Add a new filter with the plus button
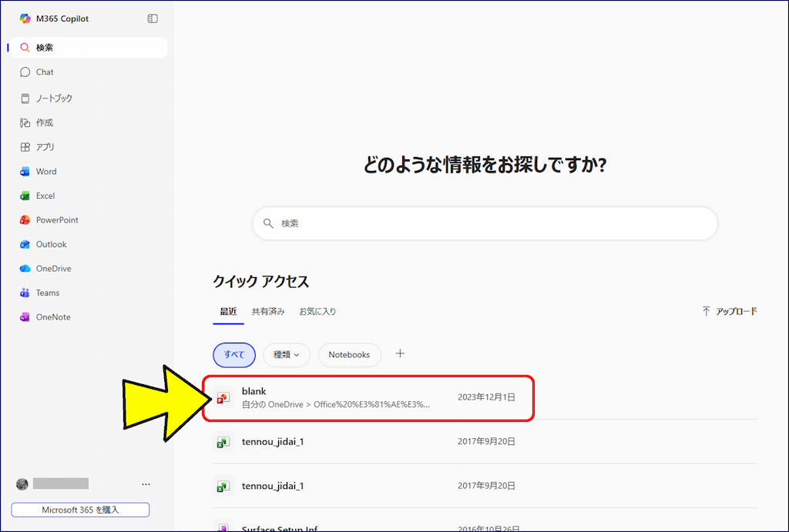 [x=400, y=354]
